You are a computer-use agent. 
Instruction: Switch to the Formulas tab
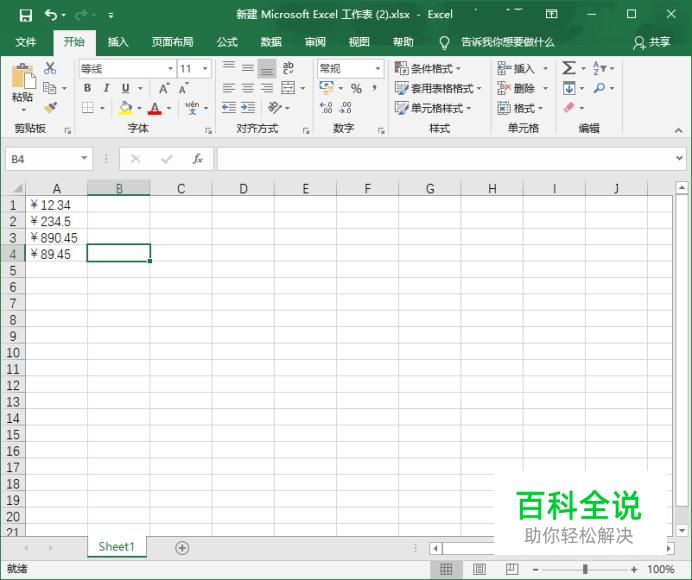227,42
